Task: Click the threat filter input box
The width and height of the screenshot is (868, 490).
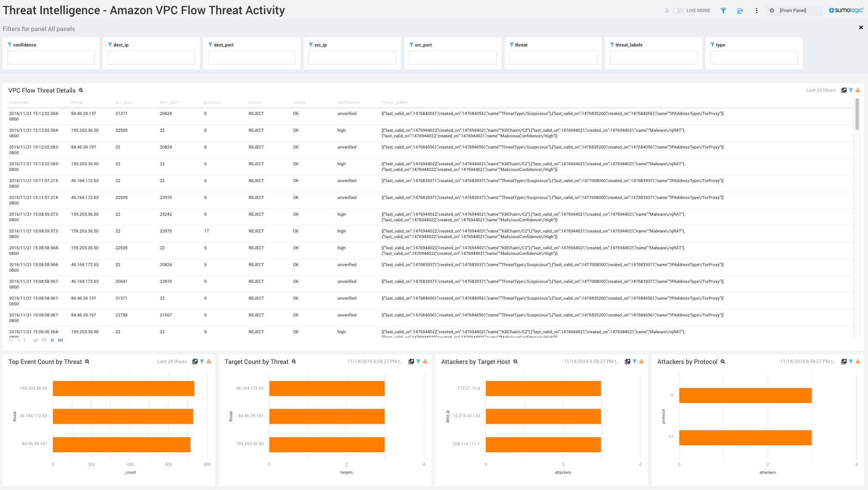Action: [553, 58]
